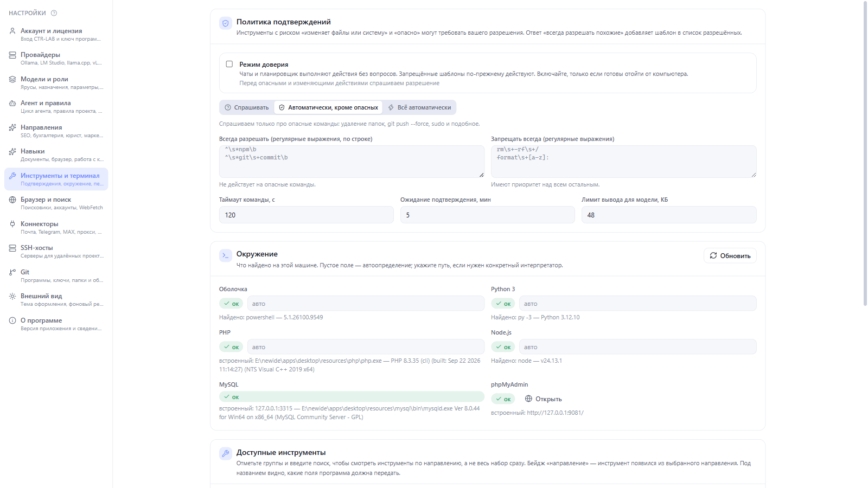Click the Оболочка path field
868x488 pixels.
click(x=366, y=304)
